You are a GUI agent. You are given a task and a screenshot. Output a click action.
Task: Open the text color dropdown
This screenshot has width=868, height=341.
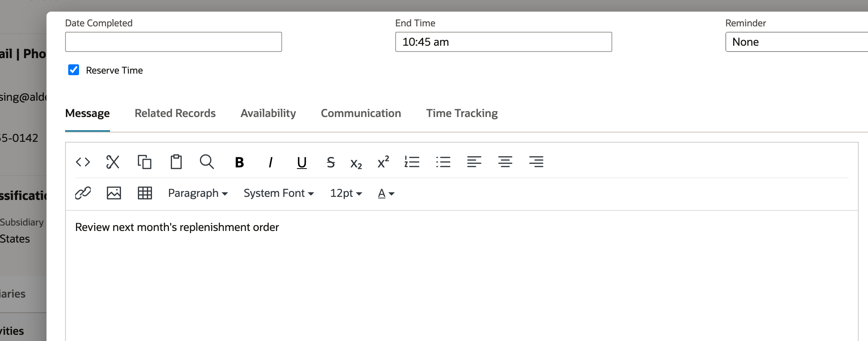coord(386,193)
